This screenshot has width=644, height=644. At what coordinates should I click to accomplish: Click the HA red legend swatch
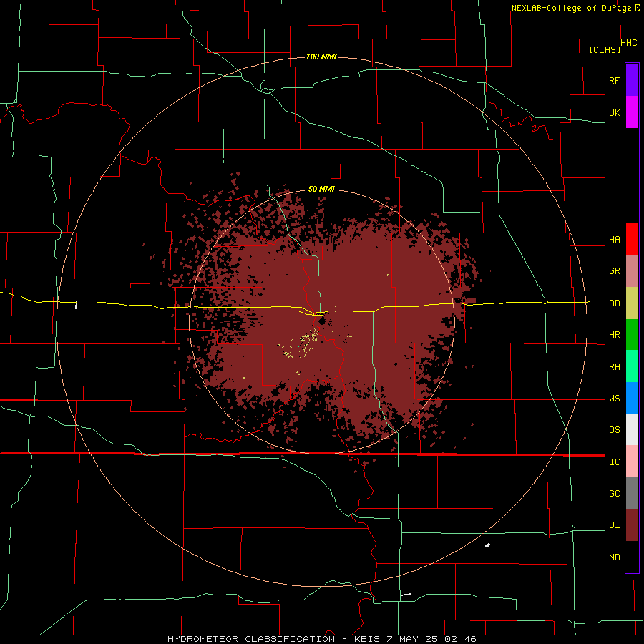tap(632, 239)
